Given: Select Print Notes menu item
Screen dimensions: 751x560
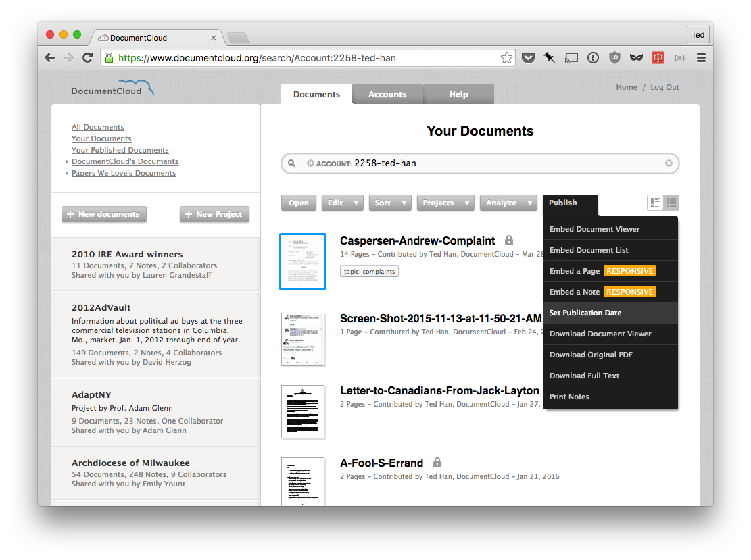Looking at the screenshot, I should [x=610, y=397].
